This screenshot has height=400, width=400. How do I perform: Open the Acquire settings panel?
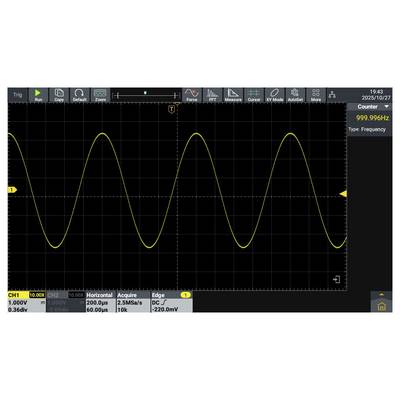(133, 302)
